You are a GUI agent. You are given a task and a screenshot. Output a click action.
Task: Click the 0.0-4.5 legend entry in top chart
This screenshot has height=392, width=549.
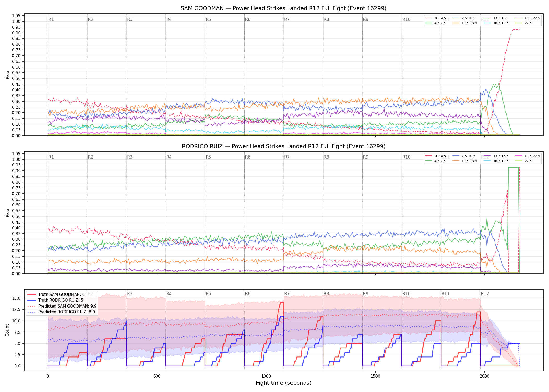[436, 18]
